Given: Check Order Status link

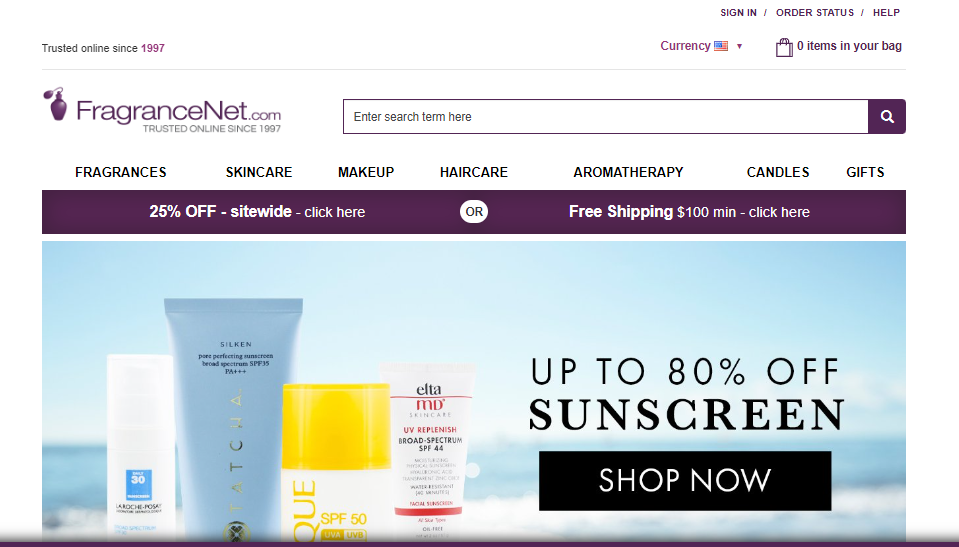Looking at the screenshot, I should click(815, 13).
